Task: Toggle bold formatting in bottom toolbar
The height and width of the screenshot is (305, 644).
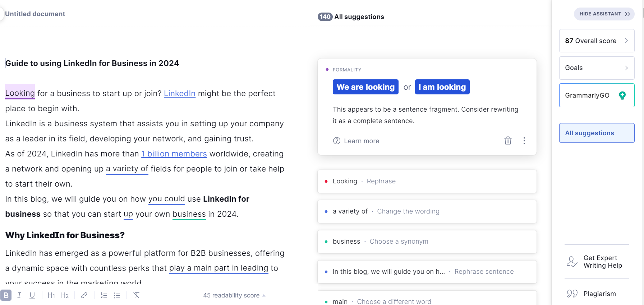Action: point(6,295)
